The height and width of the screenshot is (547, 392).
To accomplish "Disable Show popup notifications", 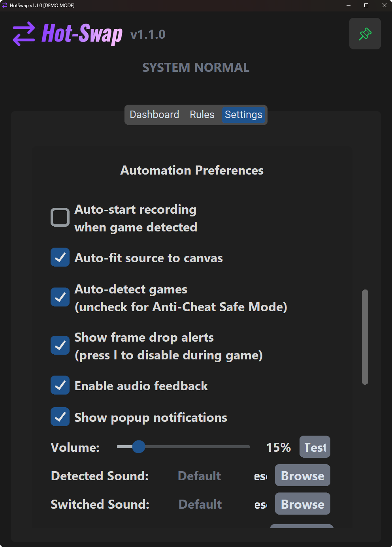I will click(x=60, y=417).
